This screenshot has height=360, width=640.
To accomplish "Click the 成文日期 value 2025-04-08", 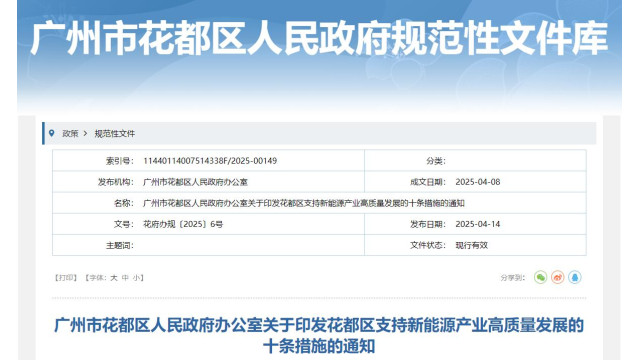I will pyautogui.click(x=478, y=182).
